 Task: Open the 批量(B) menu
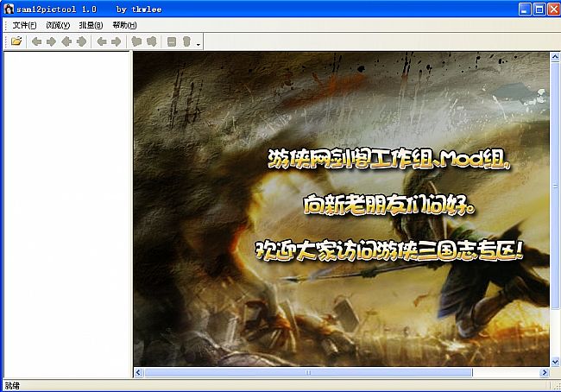(91, 25)
